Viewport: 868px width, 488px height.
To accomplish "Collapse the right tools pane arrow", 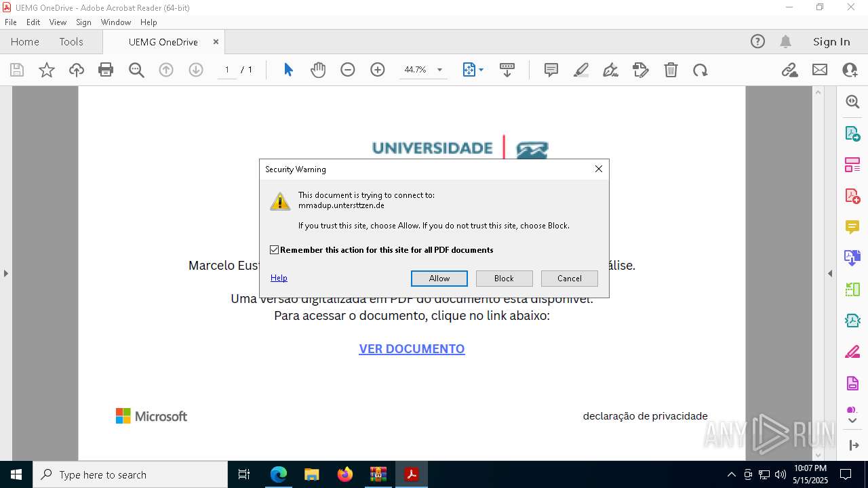I will point(830,273).
